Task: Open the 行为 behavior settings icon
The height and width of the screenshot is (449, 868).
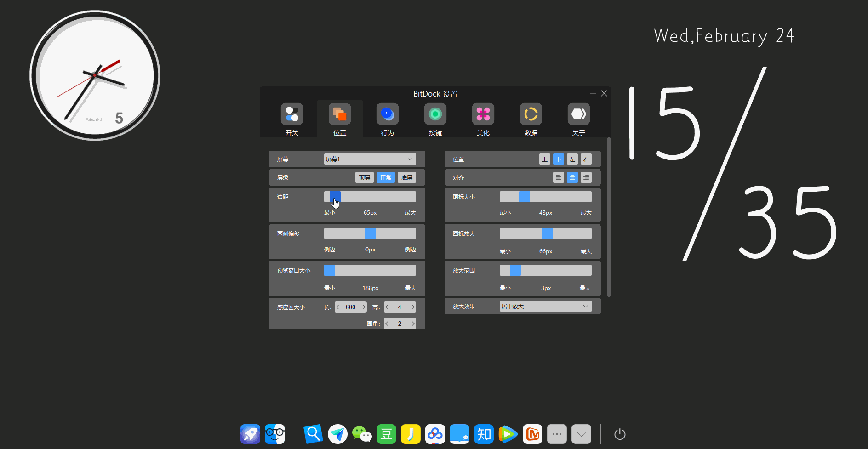Action: click(388, 114)
